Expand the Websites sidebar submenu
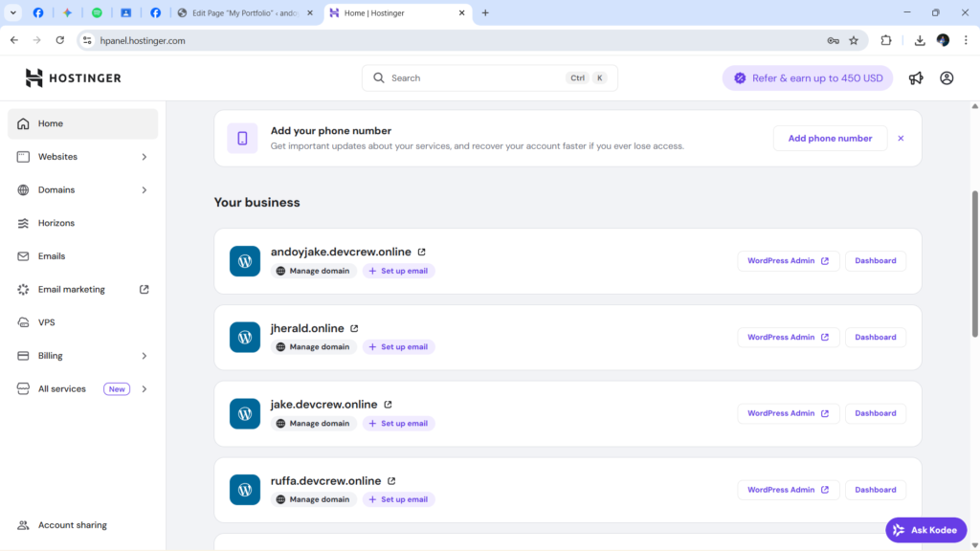The width and height of the screenshot is (980, 551). (145, 157)
